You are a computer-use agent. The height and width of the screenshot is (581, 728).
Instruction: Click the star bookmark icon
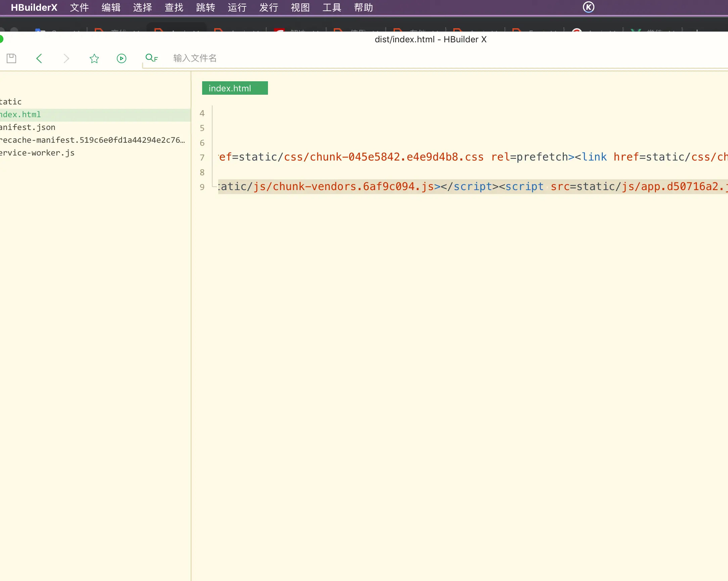tap(94, 58)
